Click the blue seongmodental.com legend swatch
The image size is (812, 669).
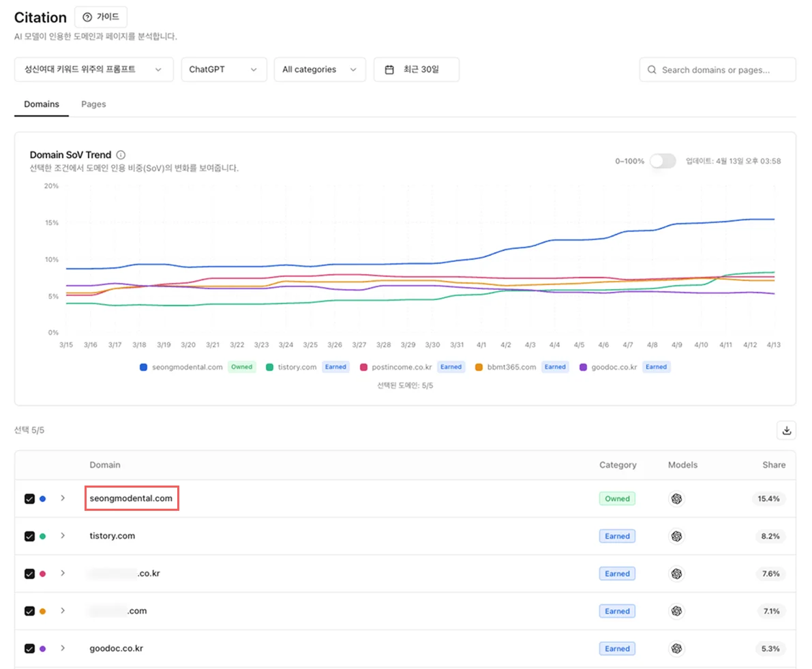(143, 367)
